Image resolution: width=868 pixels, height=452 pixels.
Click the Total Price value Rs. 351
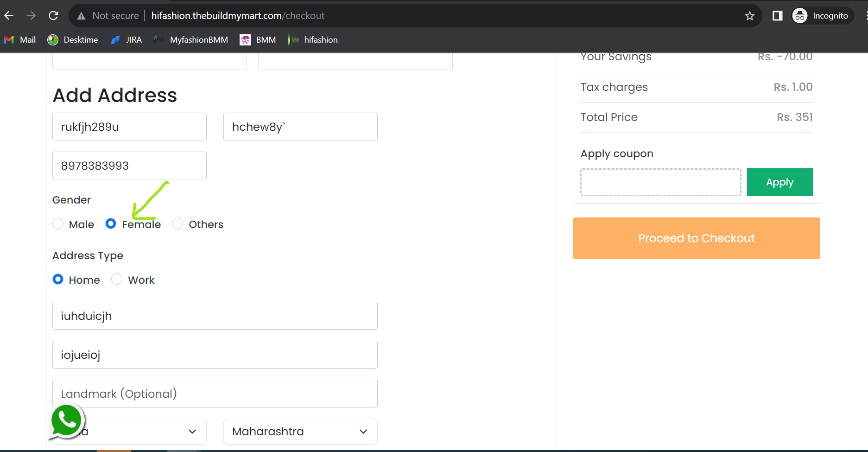795,117
